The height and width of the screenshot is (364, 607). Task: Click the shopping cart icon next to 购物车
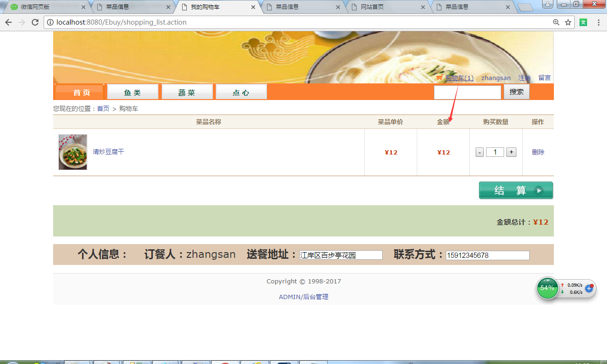coord(439,78)
